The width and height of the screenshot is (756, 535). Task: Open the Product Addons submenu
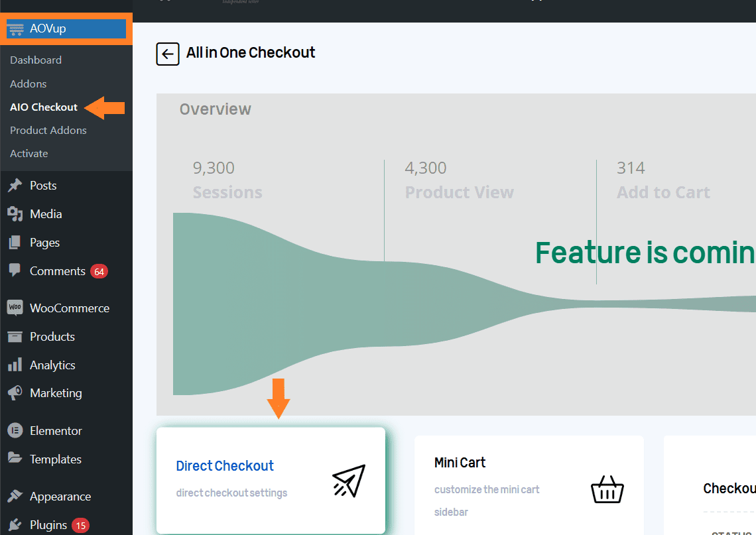click(48, 130)
